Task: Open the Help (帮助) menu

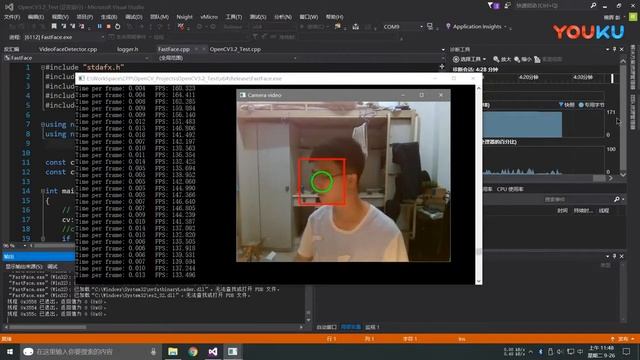Action: tap(334, 17)
